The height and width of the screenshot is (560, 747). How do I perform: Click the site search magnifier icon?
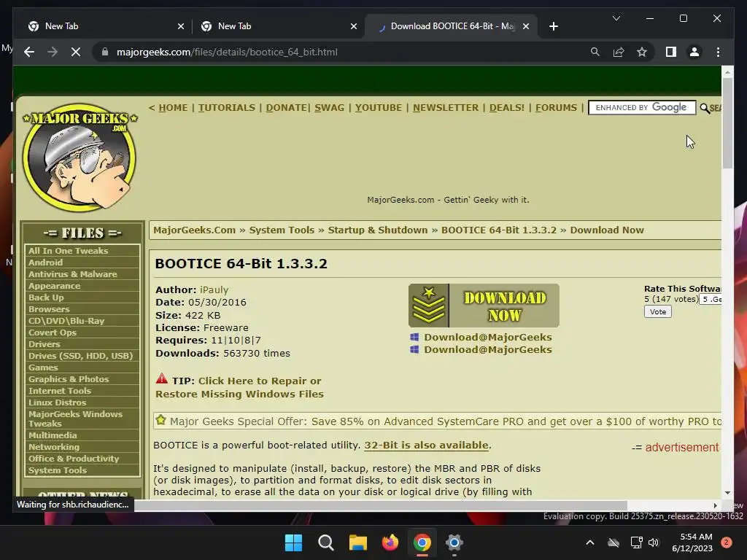tap(705, 109)
